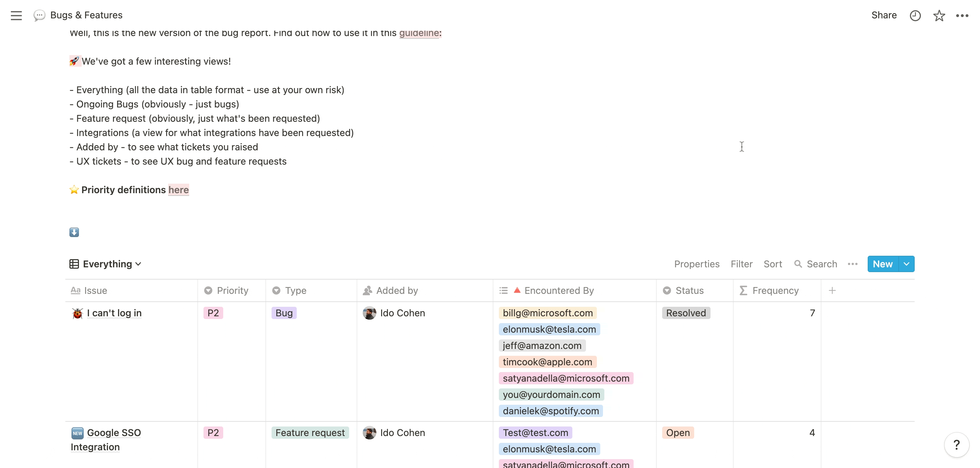
Task: Star this page as favorite
Action: (x=939, y=15)
